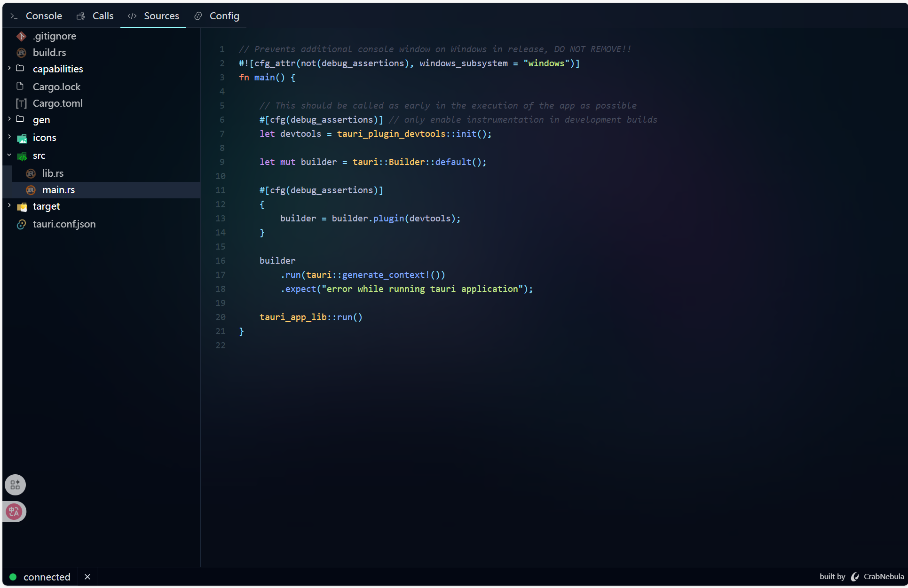908x588 pixels.
Task: Expand the gen folder chevron
Action: (9, 119)
